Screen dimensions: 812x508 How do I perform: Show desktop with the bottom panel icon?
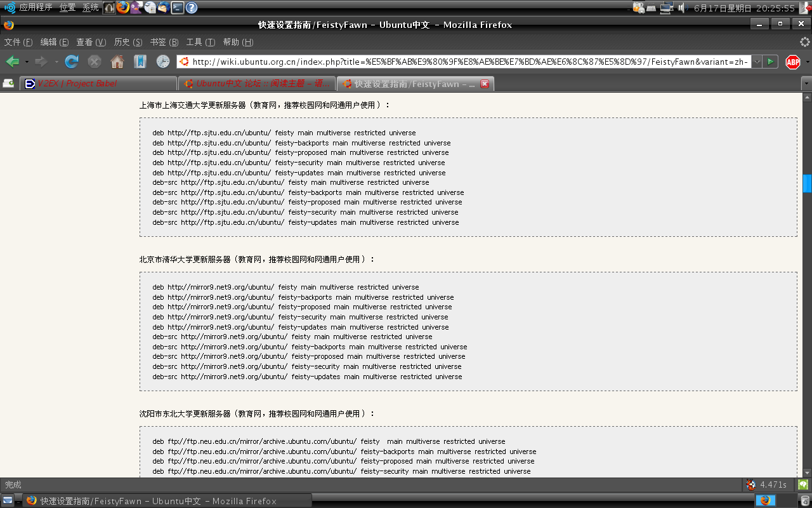[8, 500]
